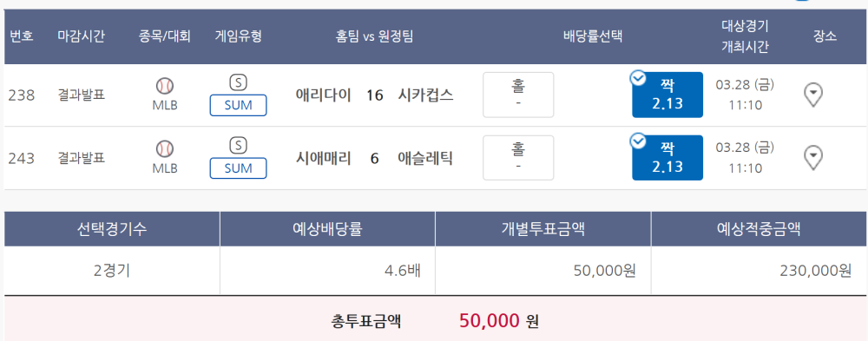Select the 홀 option for game 238
The height and width of the screenshot is (341, 868).
point(518,95)
